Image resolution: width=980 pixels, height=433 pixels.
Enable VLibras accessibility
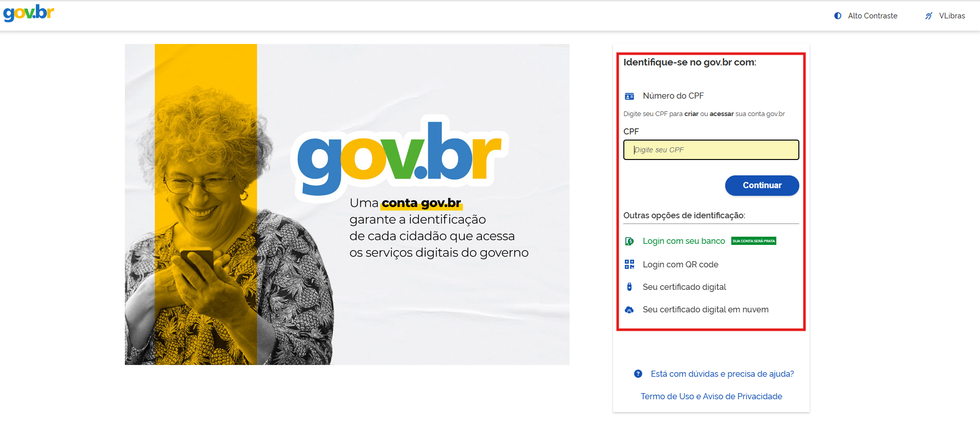pos(945,16)
